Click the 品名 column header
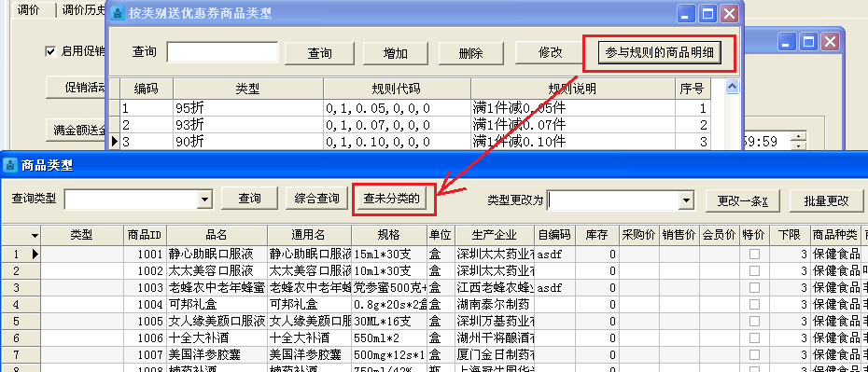Viewport: 868px width, 372px height. (x=217, y=236)
